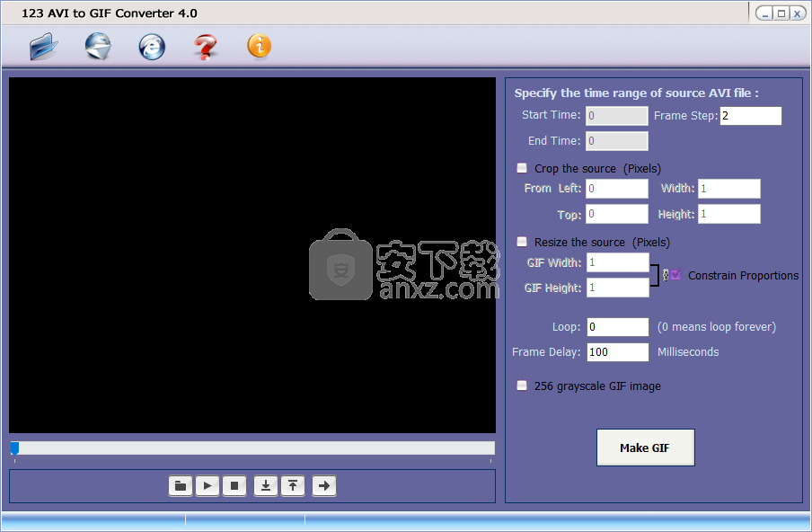
Task: Click the GIF Height field
Action: coord(618,288)
